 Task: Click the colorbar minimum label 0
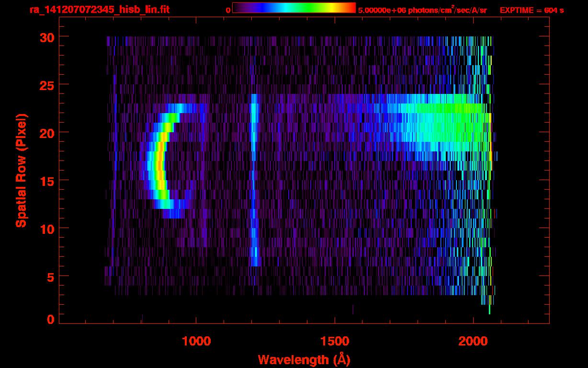tap(228, 10)
